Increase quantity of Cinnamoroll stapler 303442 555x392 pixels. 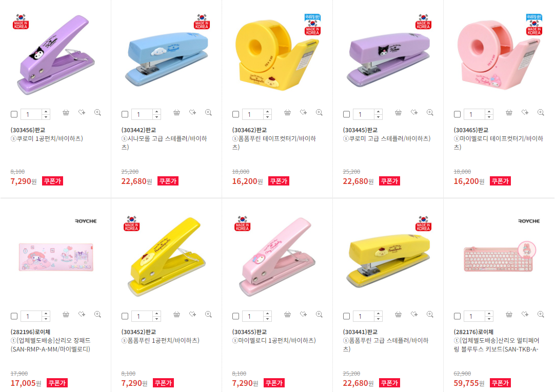click(x=156, y=112)
